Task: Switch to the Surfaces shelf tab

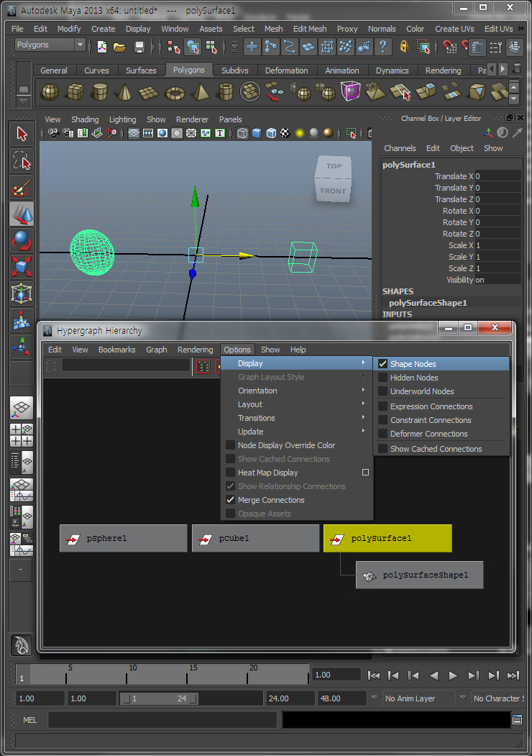Action: click(141, 70)
